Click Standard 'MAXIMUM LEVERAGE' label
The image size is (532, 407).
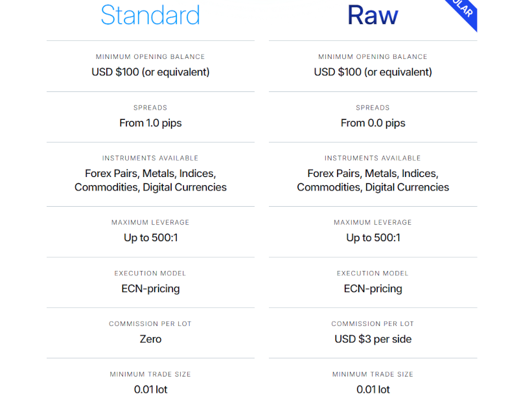pyautogui.click(x=150, y=222)
